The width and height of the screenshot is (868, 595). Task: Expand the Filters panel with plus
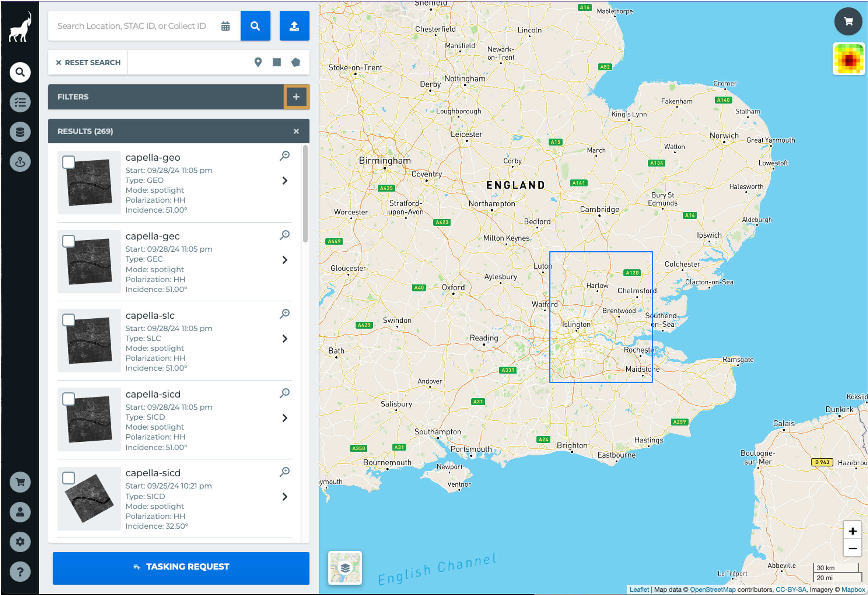pos(296,97)
